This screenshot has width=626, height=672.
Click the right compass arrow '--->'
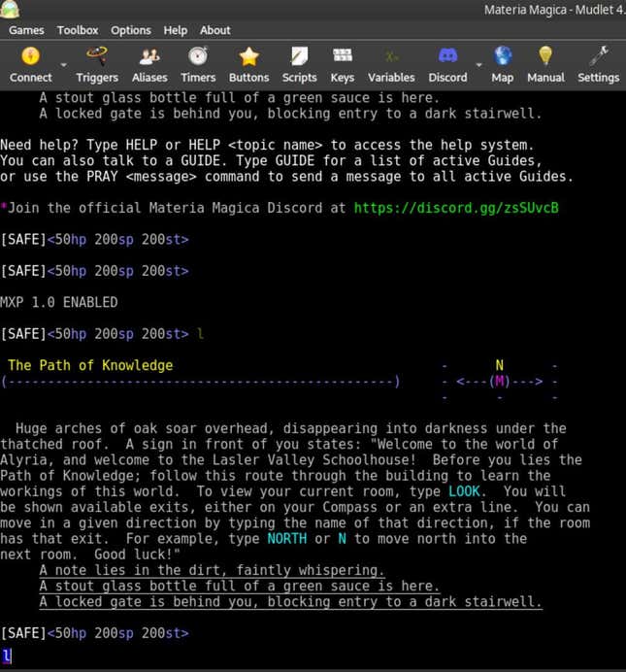pos(527,382)
